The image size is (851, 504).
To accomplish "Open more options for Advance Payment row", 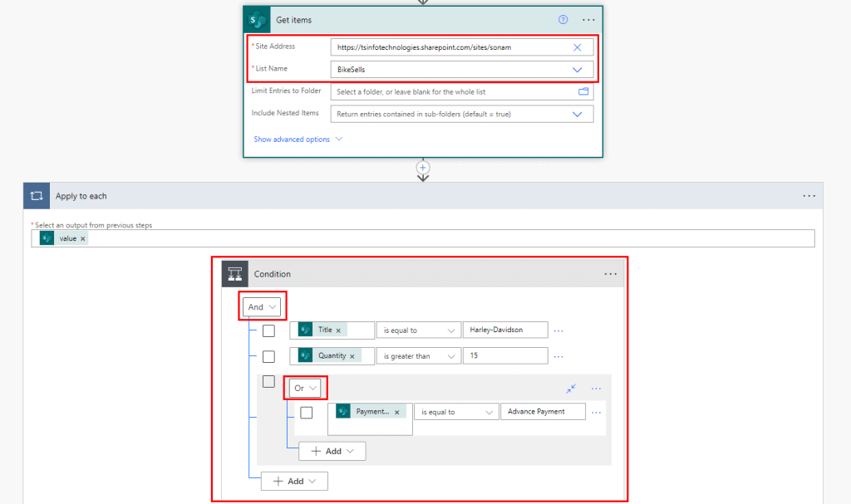I will coord(596,413).
